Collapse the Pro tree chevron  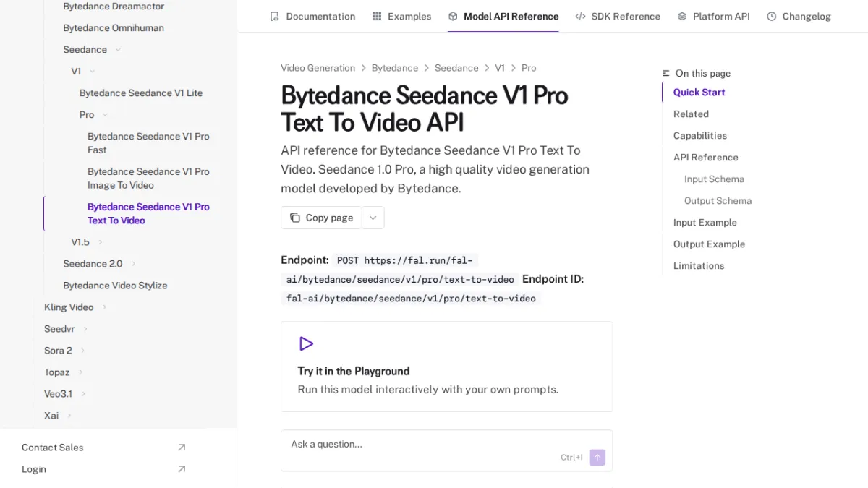tap(105, 115)
